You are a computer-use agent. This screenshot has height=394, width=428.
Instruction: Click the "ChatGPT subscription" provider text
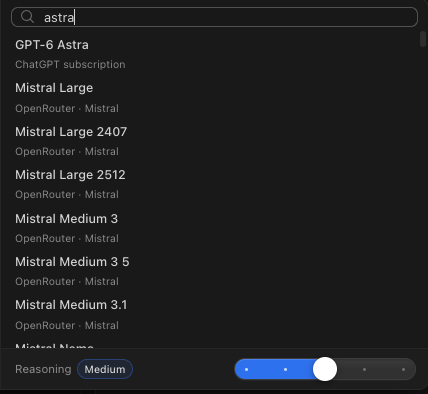pyautogui.click(x=70, y=64)
